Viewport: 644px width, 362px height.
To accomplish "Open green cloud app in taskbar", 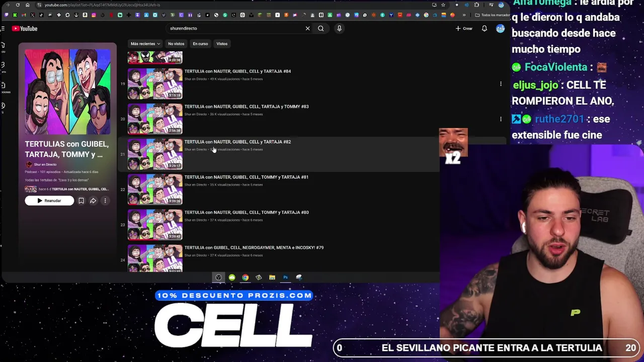I will [232, 278].
